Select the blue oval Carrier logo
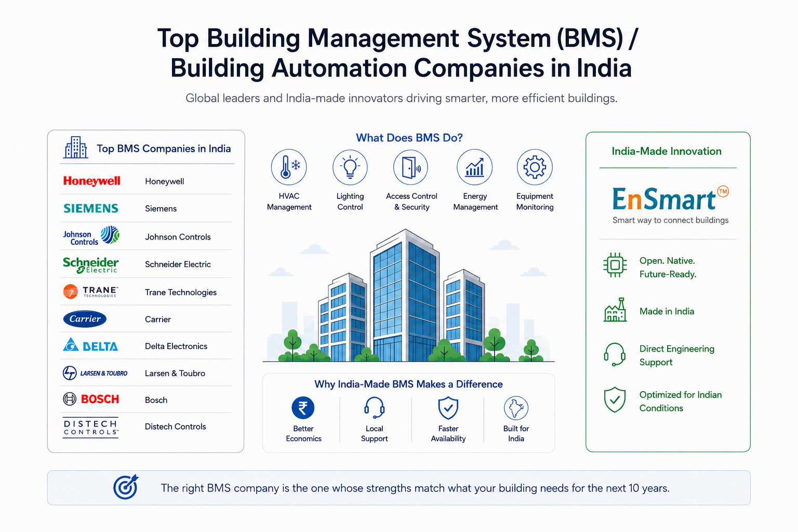 pyautogui.click(x=85, y=319)
